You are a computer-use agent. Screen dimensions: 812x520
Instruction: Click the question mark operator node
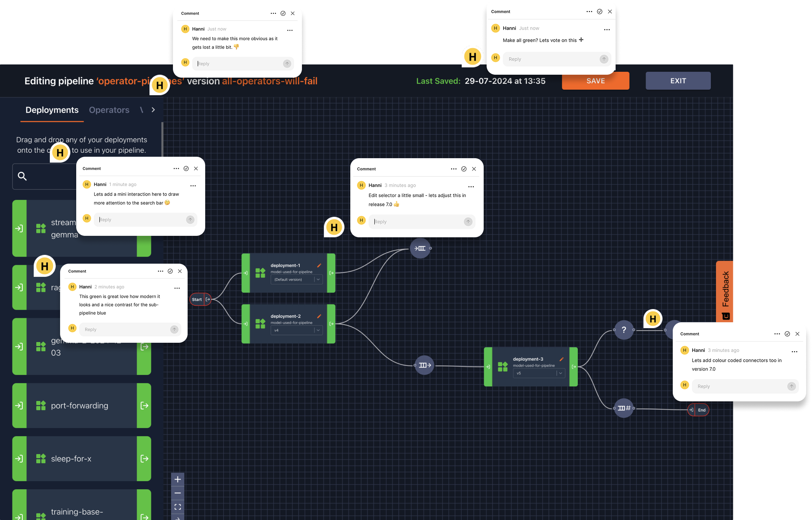(624, 330)
